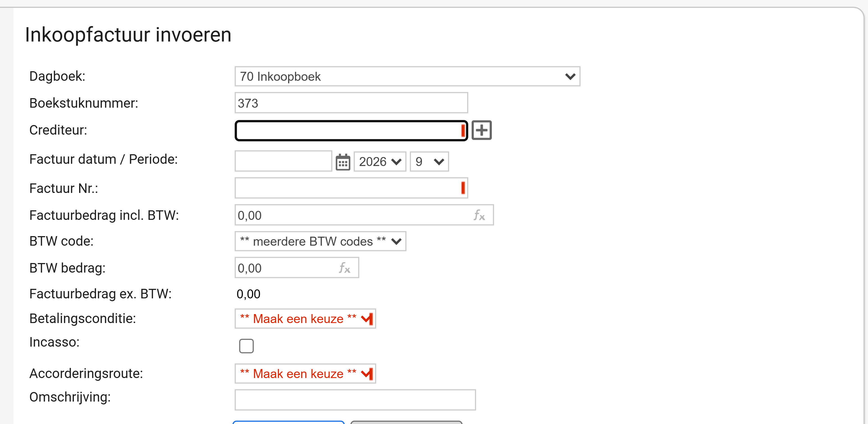The height and width of the screenshot is (424, 868).
Task: Open the Betalingsconditie dropdown
Action: 305,319
